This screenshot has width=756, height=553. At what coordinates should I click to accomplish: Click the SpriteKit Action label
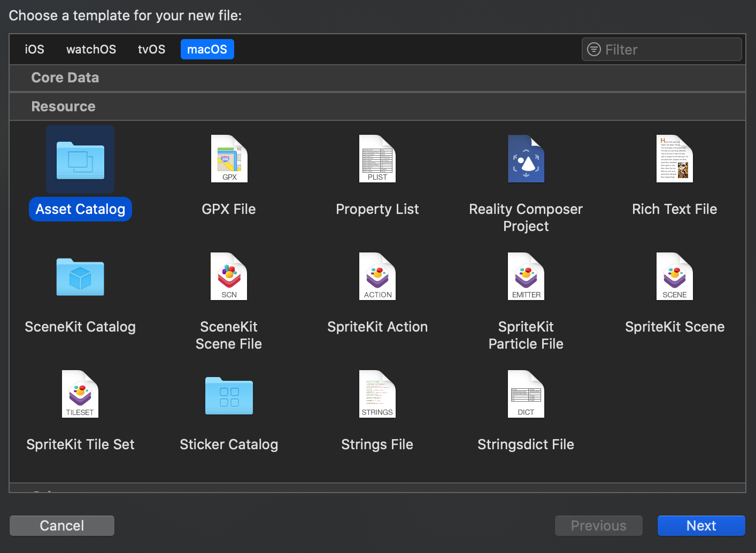[377, 327]
